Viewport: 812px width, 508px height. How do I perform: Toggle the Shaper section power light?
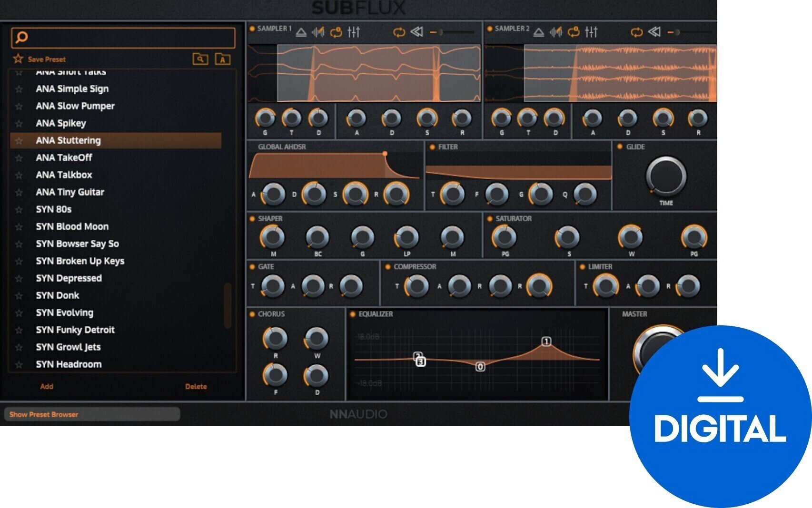[x=253, y=218]
